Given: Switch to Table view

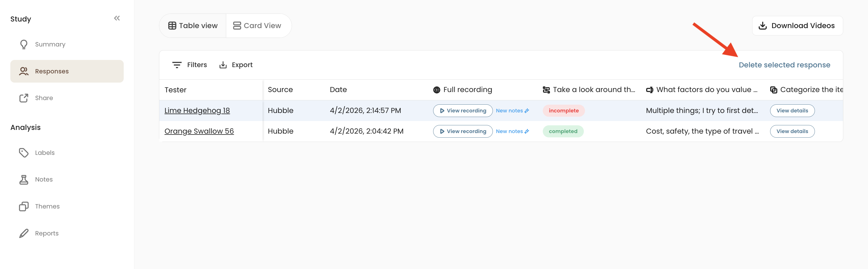Looking at the screenshot, I should (193, 26).
